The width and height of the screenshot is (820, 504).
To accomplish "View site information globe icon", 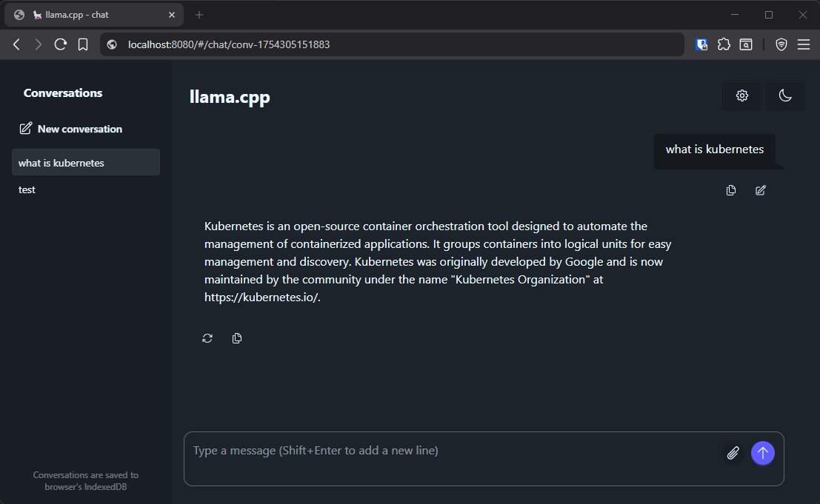I will 112,44.
